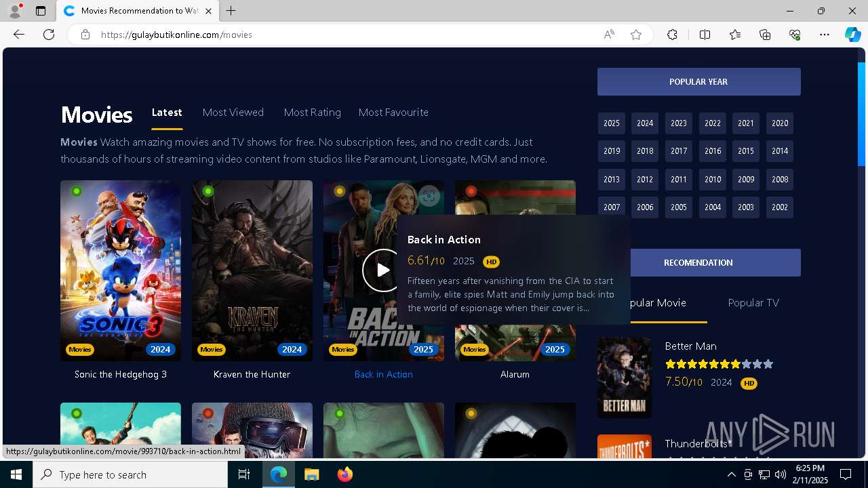The height and width of the screenshot is (488, 868).
Task: Open Microsoft Edge from taskbar
Action: [279, 474]
